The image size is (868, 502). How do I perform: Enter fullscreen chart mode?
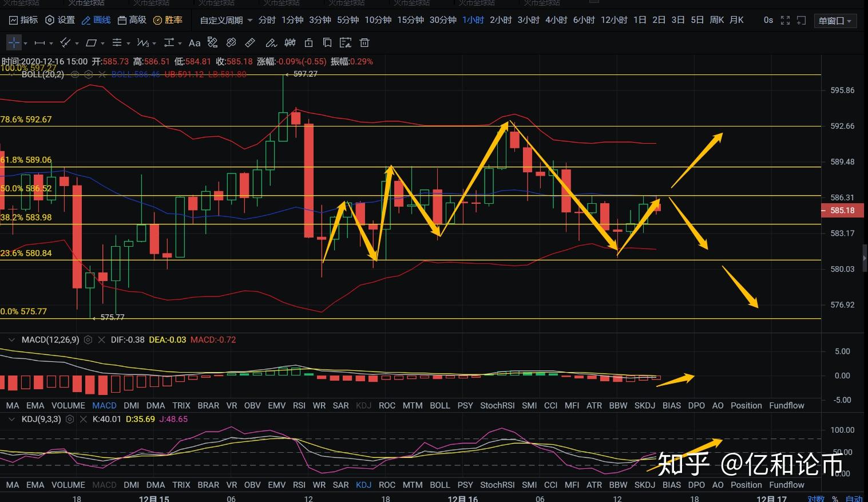[786, 21]
